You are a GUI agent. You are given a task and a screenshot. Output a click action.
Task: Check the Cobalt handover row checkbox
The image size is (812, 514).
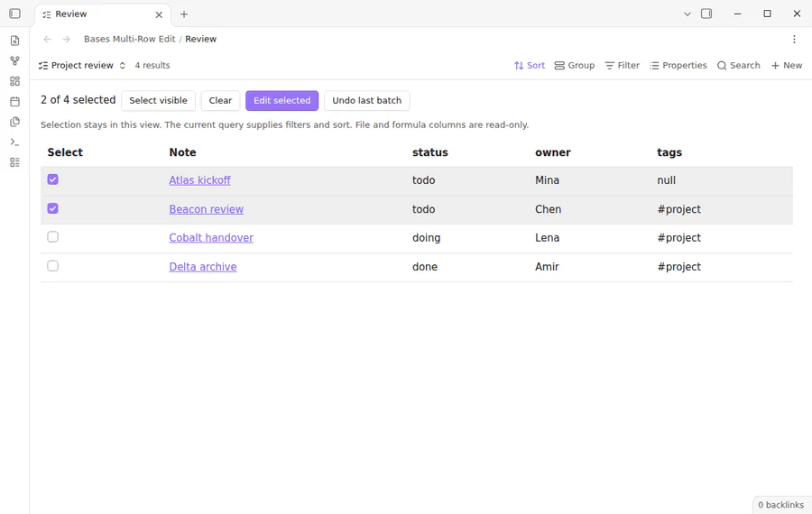[53, 236]
